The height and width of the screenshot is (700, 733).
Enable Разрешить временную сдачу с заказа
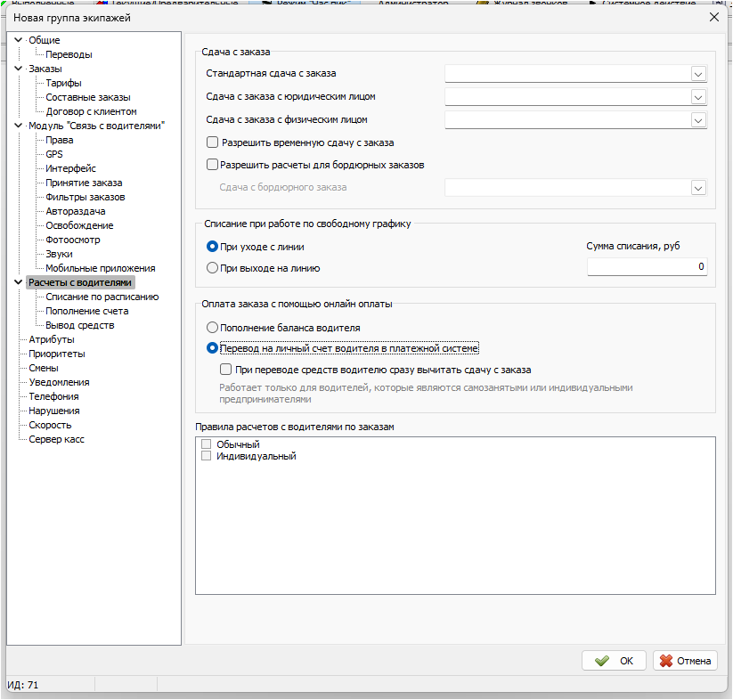click(212, 142)
